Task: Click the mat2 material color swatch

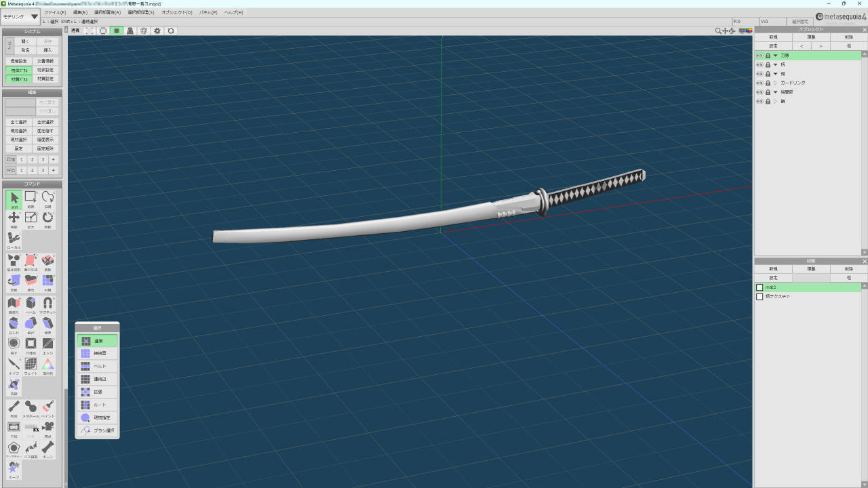Action: pos(759,287)
